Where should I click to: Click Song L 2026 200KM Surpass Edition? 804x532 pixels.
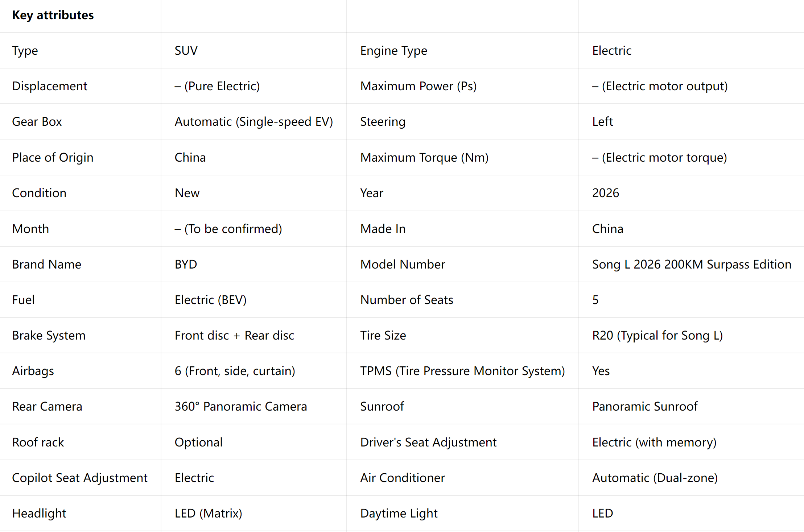(x=692, y=265)
